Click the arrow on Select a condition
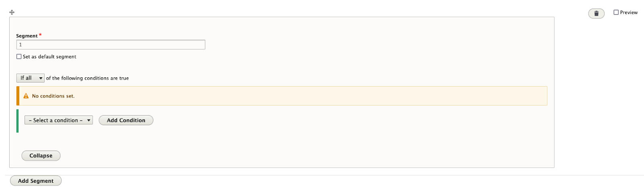This screenshot has width=644, height=188. [x=89, y=120]
